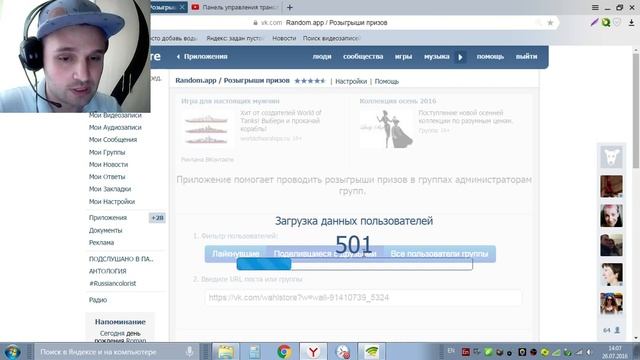Screen dimensions: 640x360
Task: Open #Russiancolorist group link
Action: [112, 283]
